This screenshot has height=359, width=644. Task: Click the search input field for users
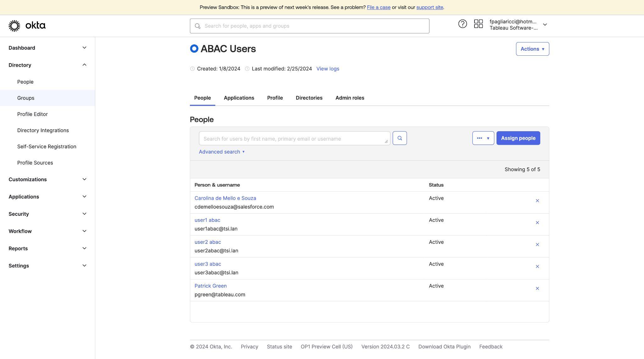tap(294, 137)
